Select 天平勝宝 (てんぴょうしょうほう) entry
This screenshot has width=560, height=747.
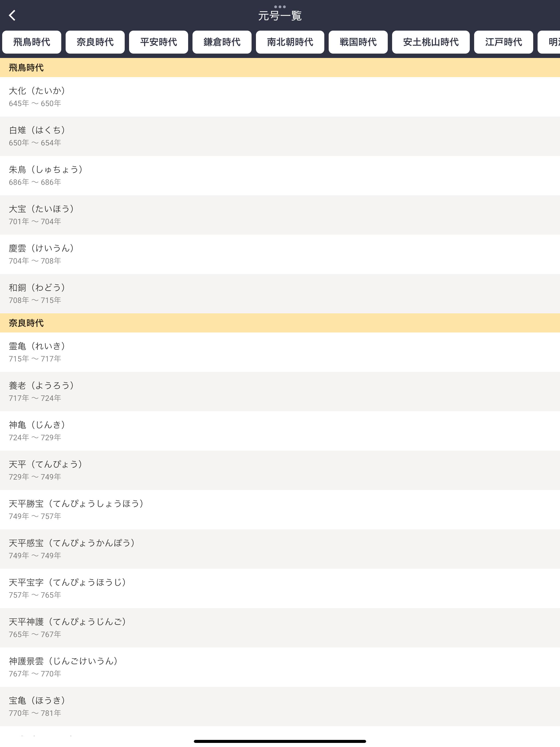(280, 509)
